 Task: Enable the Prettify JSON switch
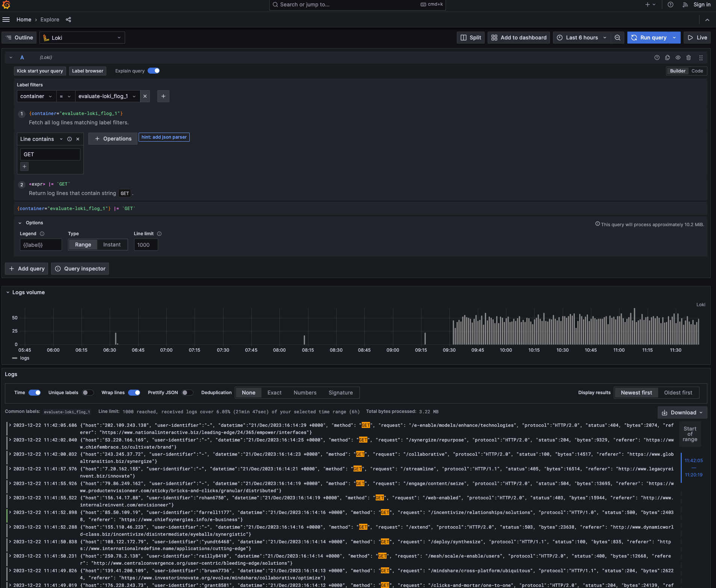187,393
